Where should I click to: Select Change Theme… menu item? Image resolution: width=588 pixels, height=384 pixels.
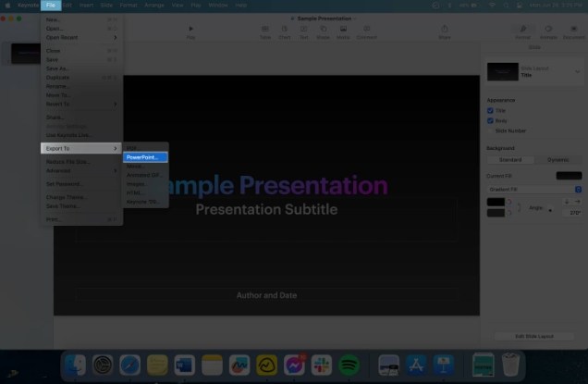tap(81, 197)
